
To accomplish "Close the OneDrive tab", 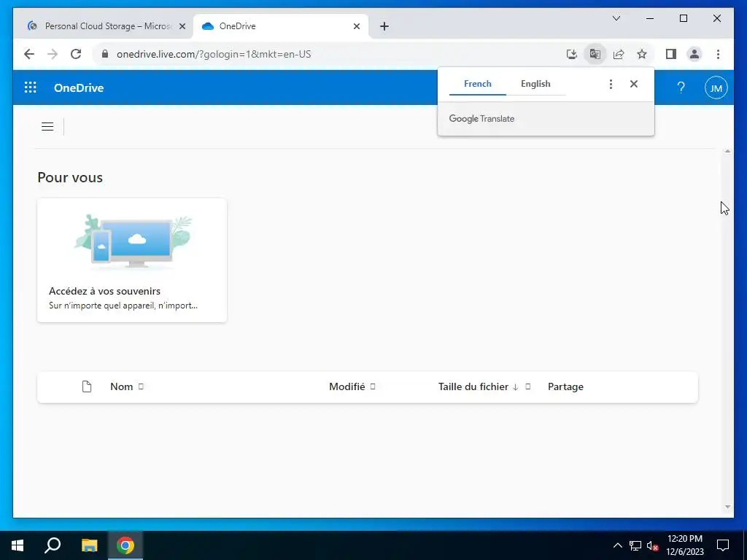I will click(x=356, y=26).
